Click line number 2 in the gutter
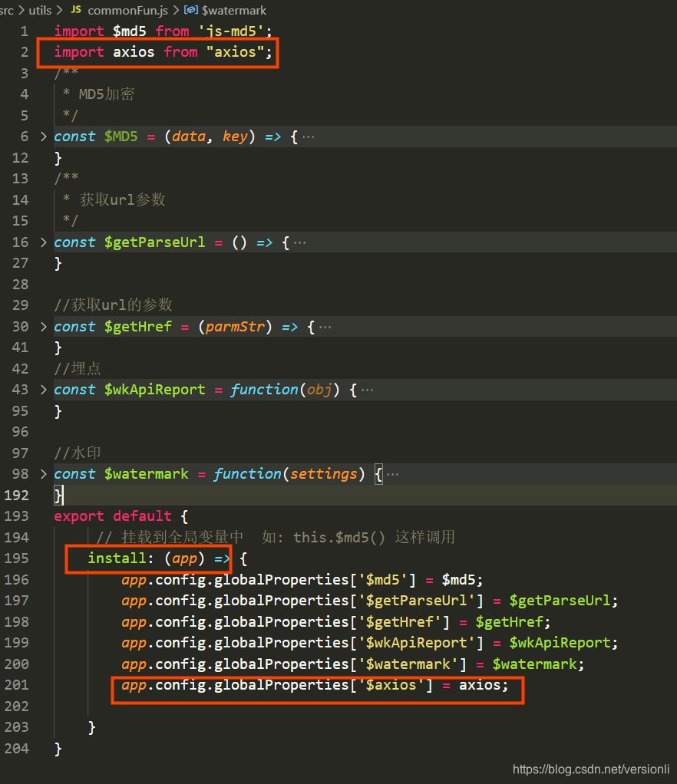This screenshot has width=677, height=784. click(24, 52)
